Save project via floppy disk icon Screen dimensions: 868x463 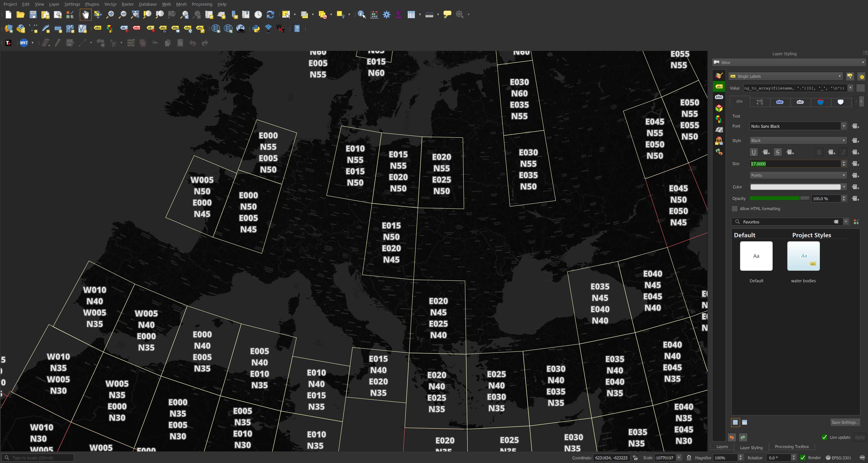point(33,14)
